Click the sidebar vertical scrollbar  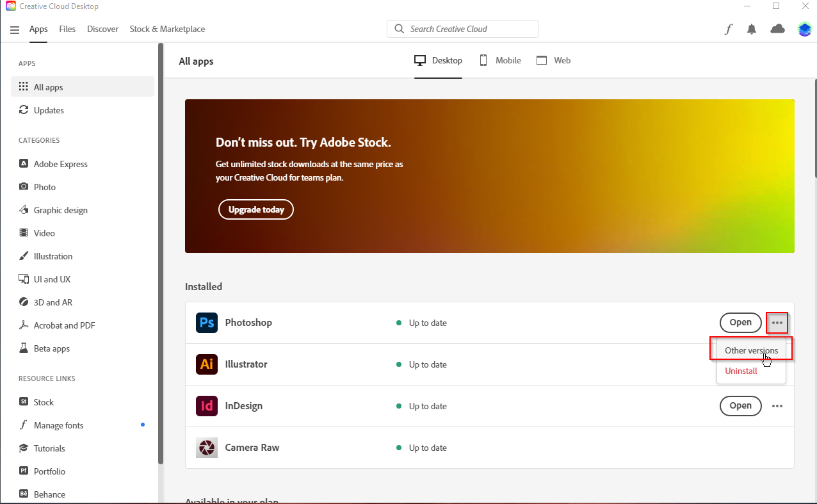click(161, 256)
